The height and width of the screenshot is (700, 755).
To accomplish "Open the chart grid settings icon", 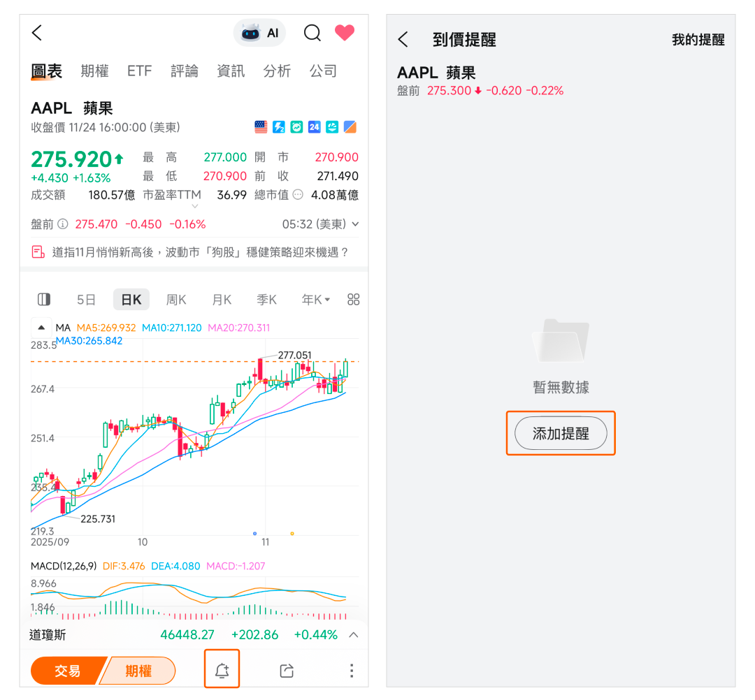I will [x=354, y=300].
